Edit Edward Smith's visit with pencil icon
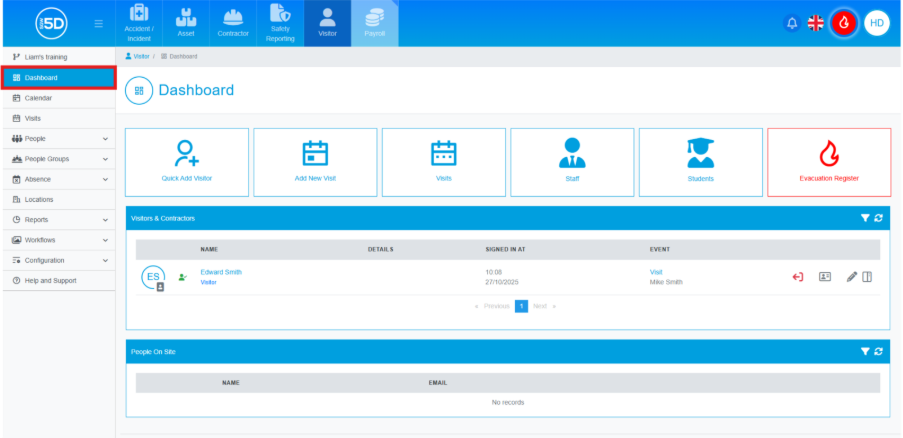The width and height of the screenshot is (903, 438). 852,277
